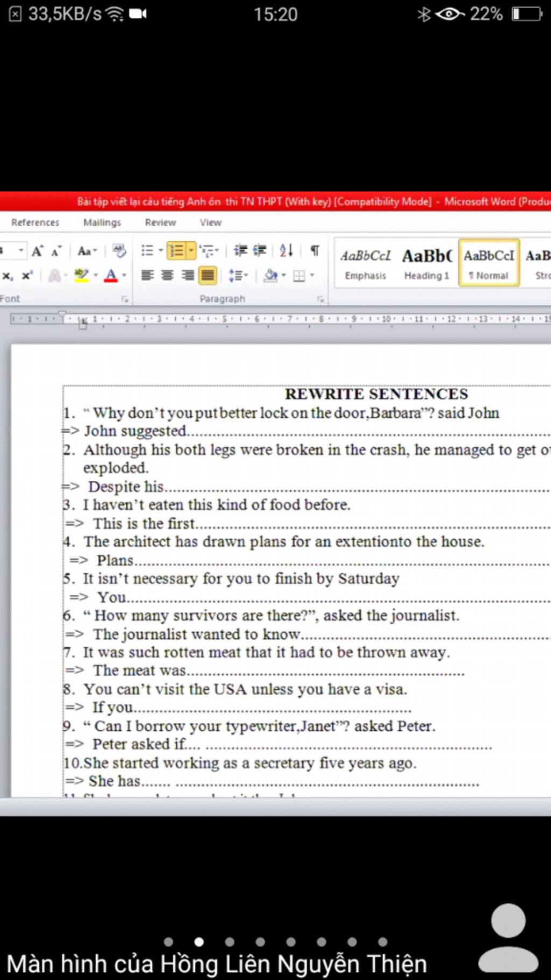Screen dimensions: 551x980
Task: Switch to the View tab
Action: click(210, 222)
